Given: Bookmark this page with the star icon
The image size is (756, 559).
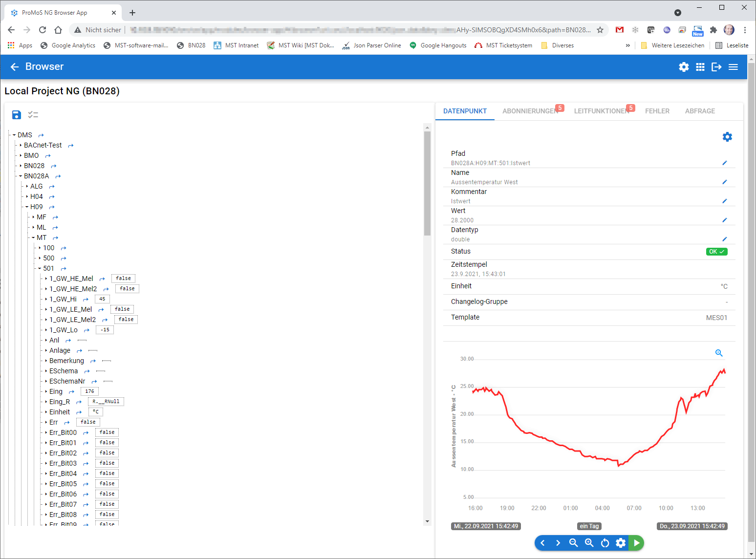Looking at the screenshot, I should (x=600, y=30).
